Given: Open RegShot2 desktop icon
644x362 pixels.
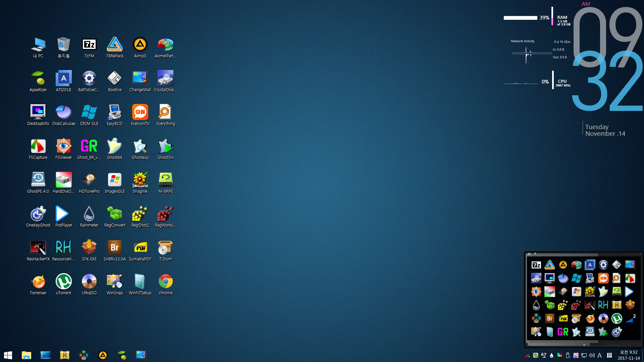Looking at the screenshot, I should (x=140, y=217).
